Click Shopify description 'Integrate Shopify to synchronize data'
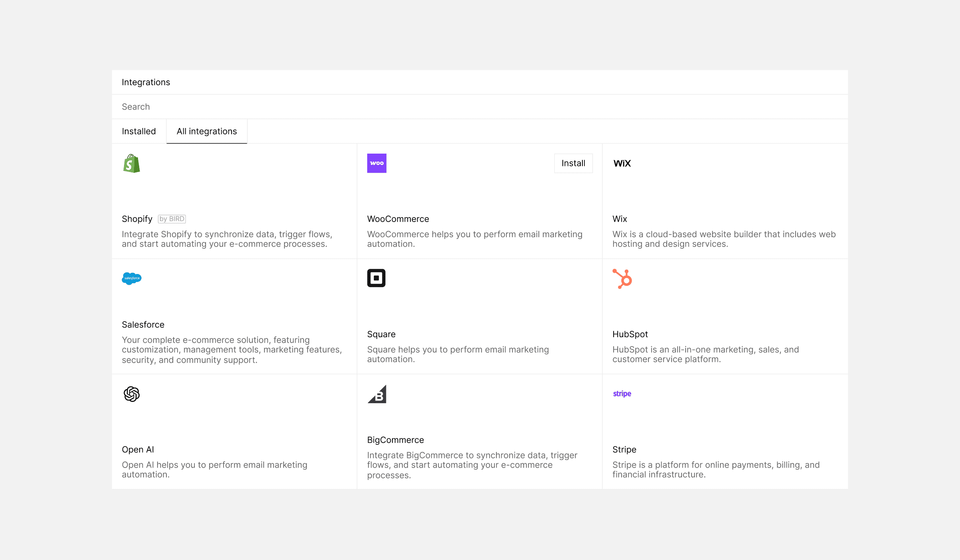960x560 pixels. 227,239
